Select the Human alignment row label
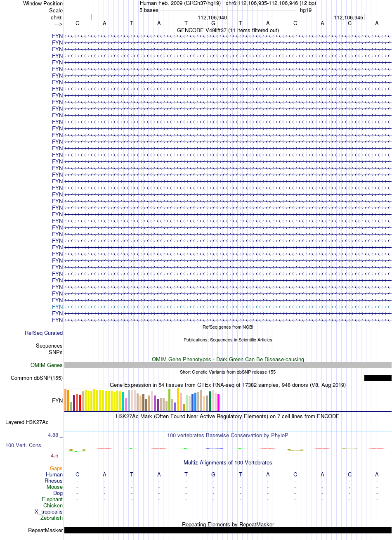392x540 pixels. pos(54,474)
